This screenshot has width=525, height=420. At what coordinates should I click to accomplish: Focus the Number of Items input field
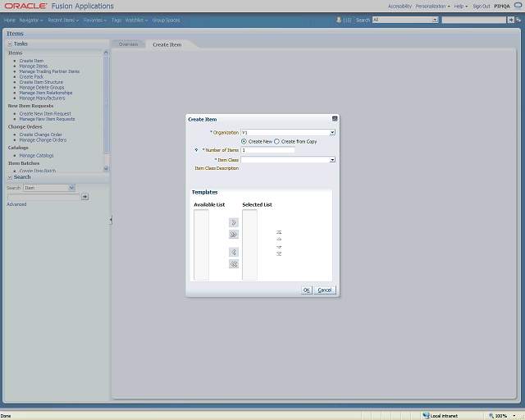coord(268,150)
